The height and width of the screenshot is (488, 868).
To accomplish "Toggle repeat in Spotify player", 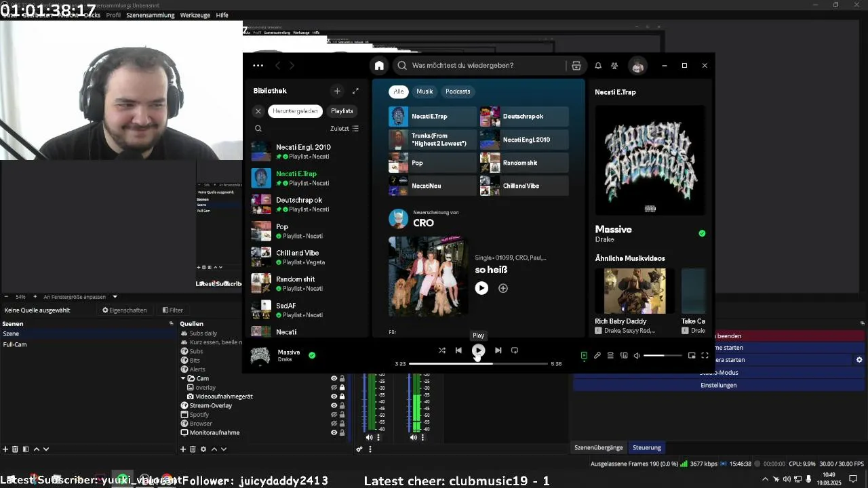I will tap(515, 350).
